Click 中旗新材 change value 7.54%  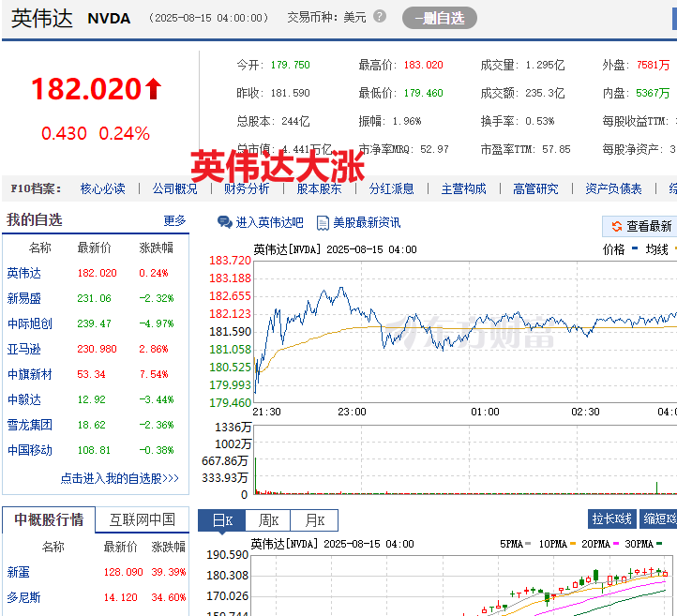[154, 374]
